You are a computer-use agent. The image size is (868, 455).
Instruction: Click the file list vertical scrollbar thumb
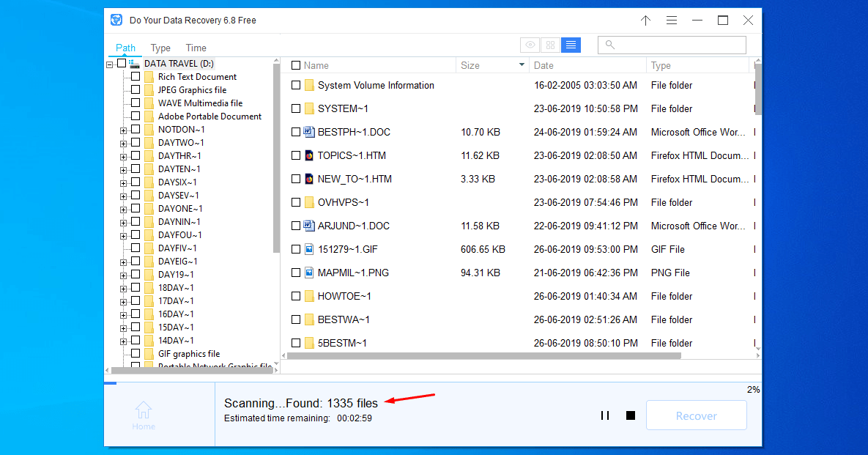(x=758, y=89)
